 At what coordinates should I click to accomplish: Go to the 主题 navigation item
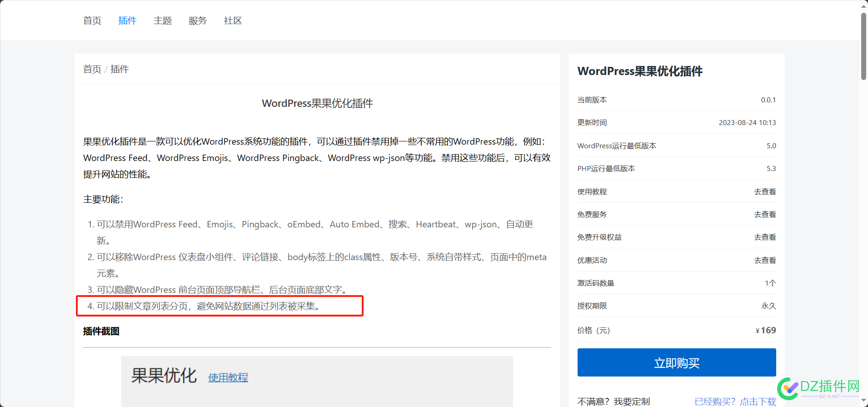163,20
